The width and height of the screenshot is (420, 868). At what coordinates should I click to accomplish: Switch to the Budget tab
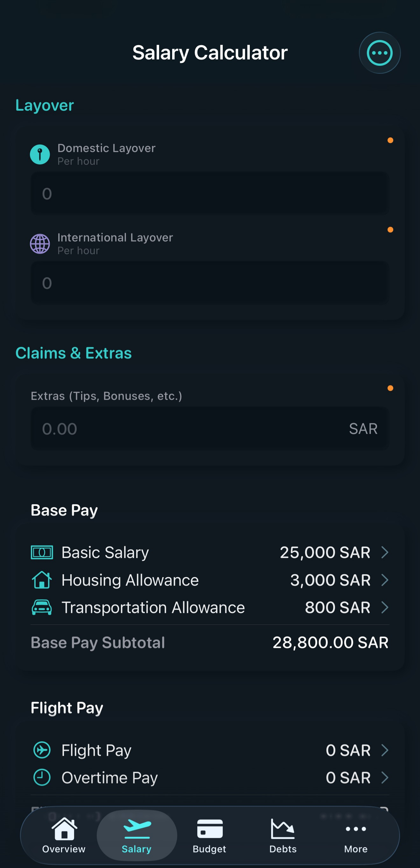209,835
